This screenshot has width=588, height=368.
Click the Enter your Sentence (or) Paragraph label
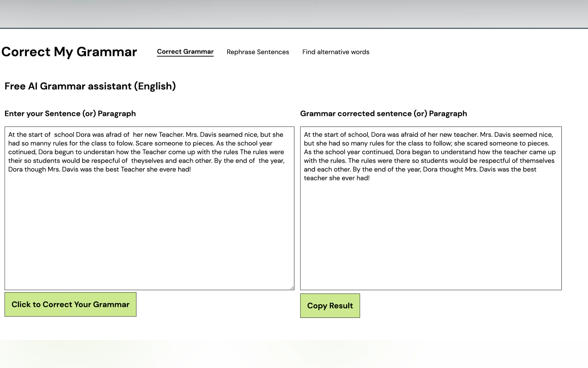(70, 113)
